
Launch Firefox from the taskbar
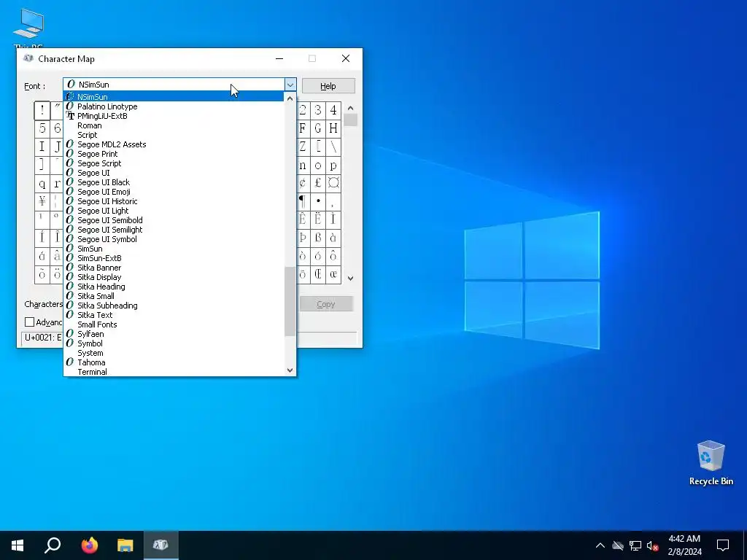tap(89, 545)
